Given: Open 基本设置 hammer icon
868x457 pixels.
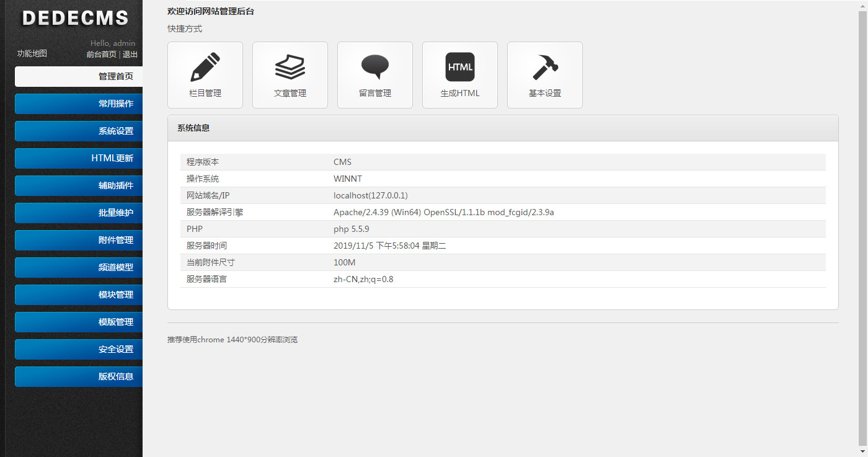Looking at the screenshot, I should tap(545, 67).
